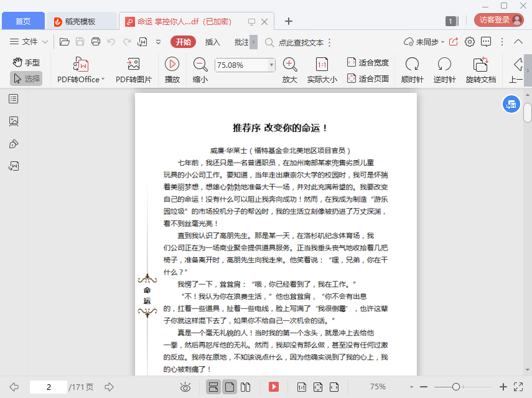532x398 pixels.
Task: Click the zoom slider plus button
Action: (503, 387)
